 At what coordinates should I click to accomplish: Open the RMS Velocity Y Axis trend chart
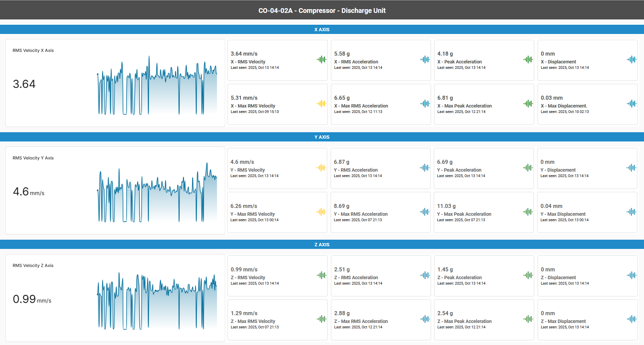157,193
